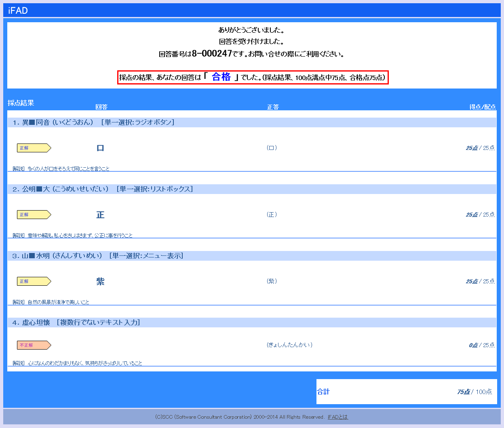The height and width of the screenshot is (428, 504).
Task: Click the iFAD title in header
Action: coord(18,11)
